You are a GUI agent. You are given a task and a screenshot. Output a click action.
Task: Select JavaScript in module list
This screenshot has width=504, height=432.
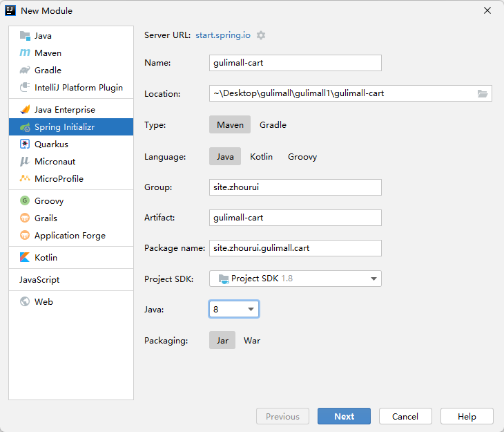[x=39, y=279]
